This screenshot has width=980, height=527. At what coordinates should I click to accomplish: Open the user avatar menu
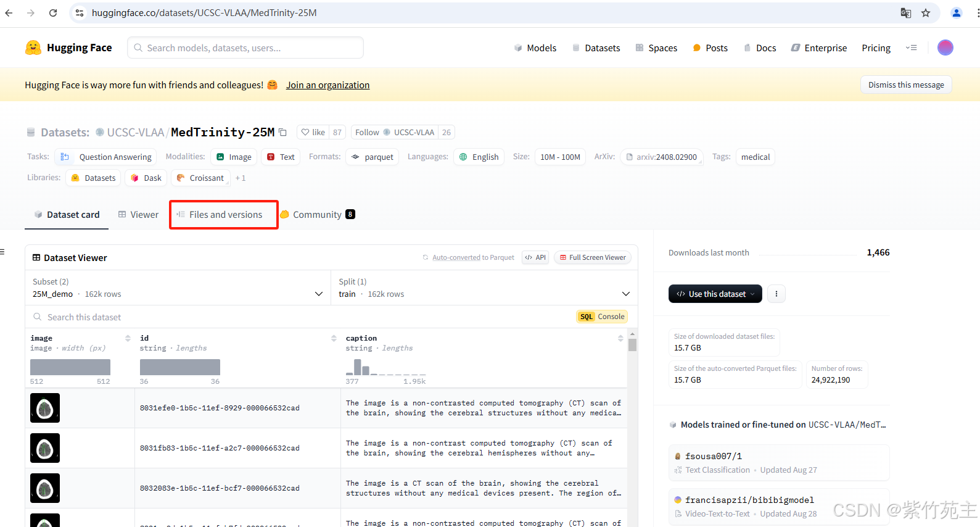(x=945, y=48)
